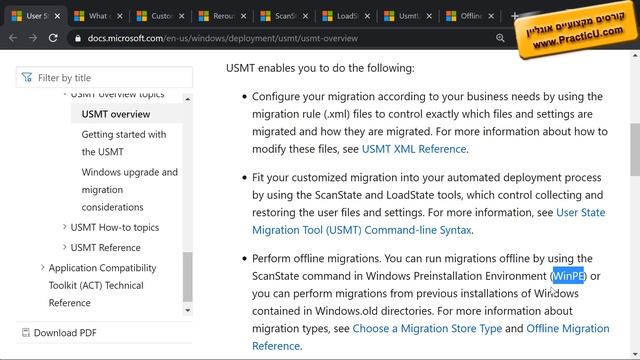Click the sidebar scrollbar thumb
Image resolution: width=640 pixels, height=360 pixels.
pyautogui.click(x=187, y=276)
